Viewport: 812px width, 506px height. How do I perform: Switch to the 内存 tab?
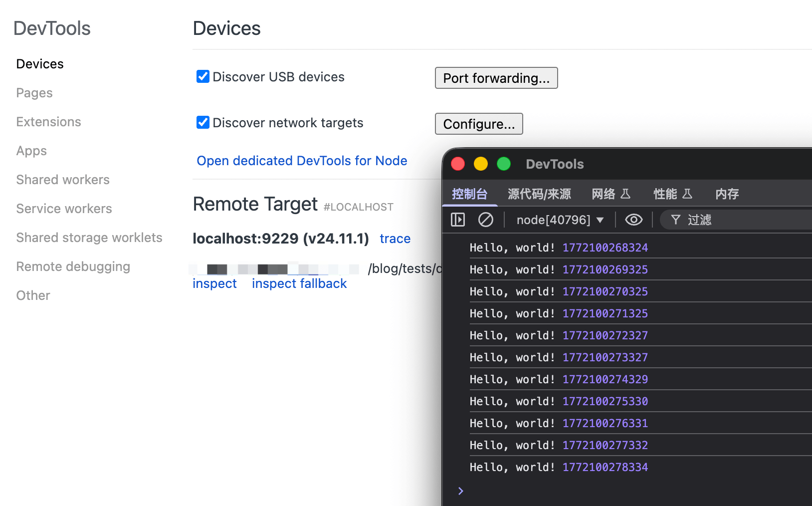coord(727,194)
